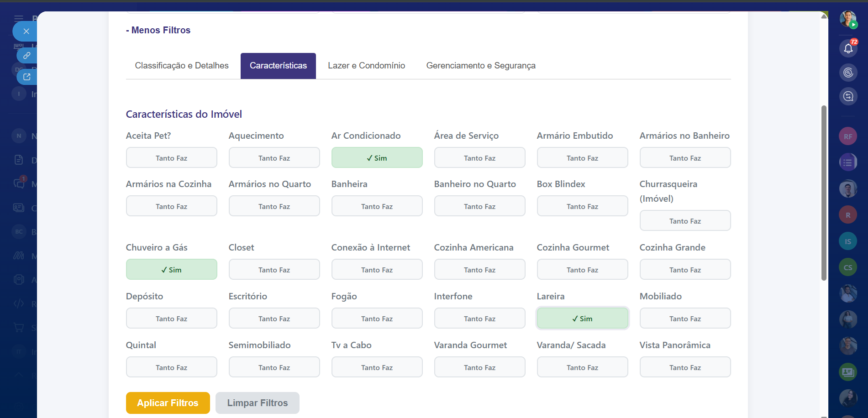
Task: Toggle Lareira Sim filter
Action: click(x=583, y=319)
